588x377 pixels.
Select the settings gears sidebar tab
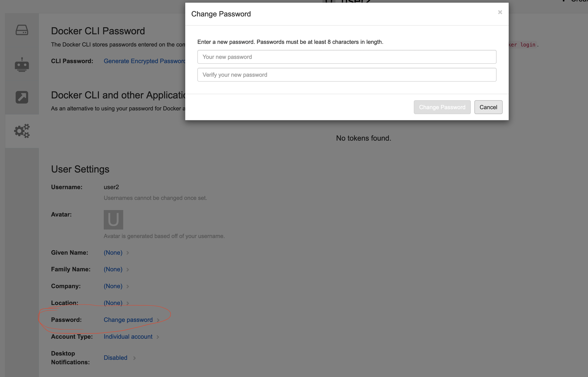click(22, 131)
